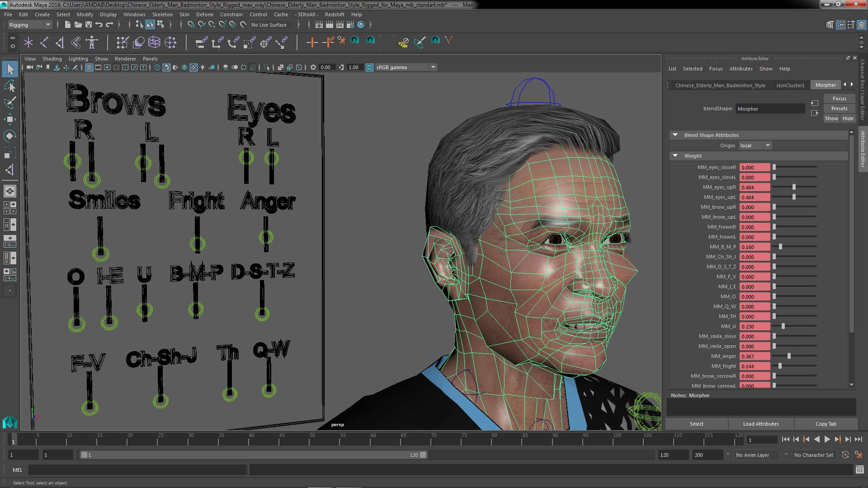Play the animation forwards

tap(827, 439)
